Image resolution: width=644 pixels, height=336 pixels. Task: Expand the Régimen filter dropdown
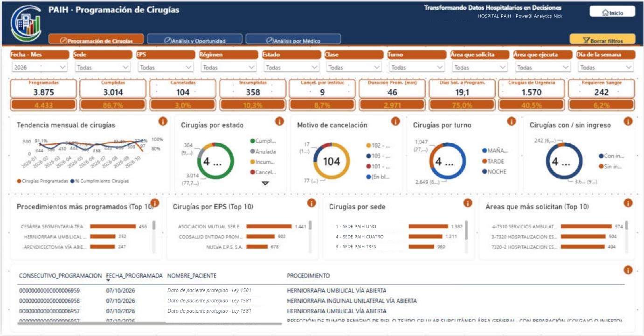pos(229,67)
